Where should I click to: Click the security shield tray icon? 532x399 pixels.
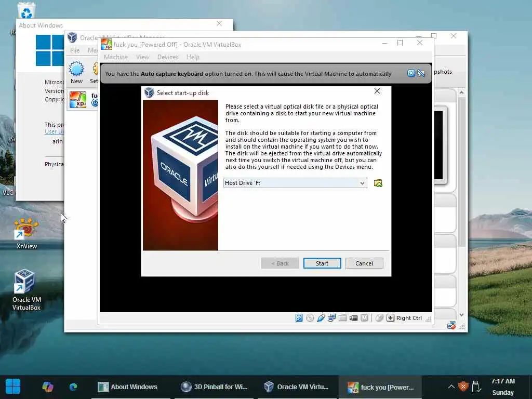pos(463,387)
